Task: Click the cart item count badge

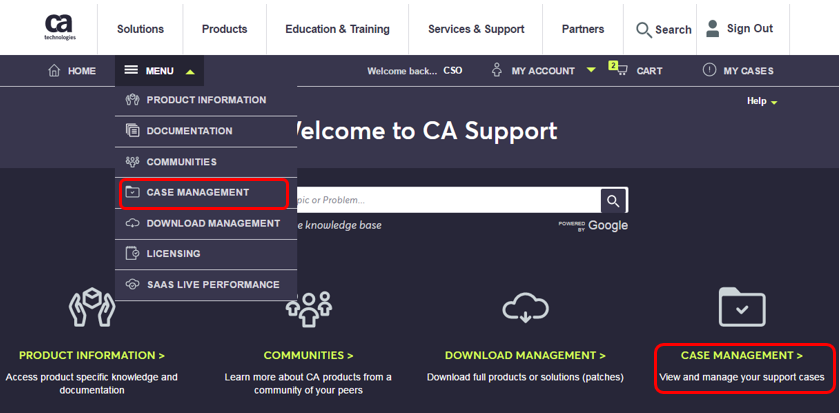Action: [x=613, y=65]
